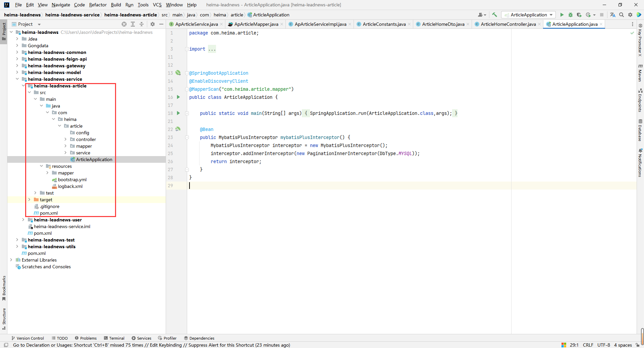
Task: Click the run gutter icon beside main method
Action: (x=178, y=113)
